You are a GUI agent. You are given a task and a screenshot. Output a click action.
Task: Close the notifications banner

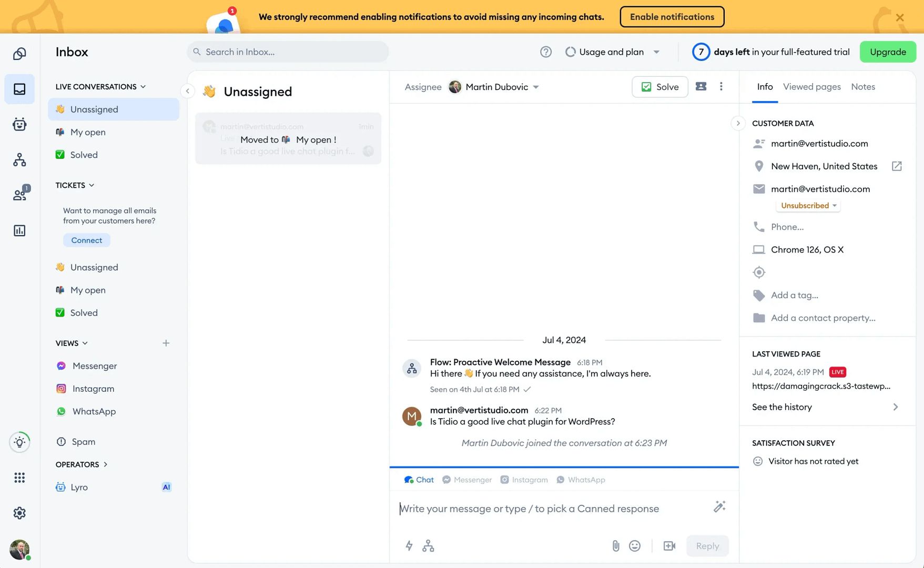click(x=900, y=17)
